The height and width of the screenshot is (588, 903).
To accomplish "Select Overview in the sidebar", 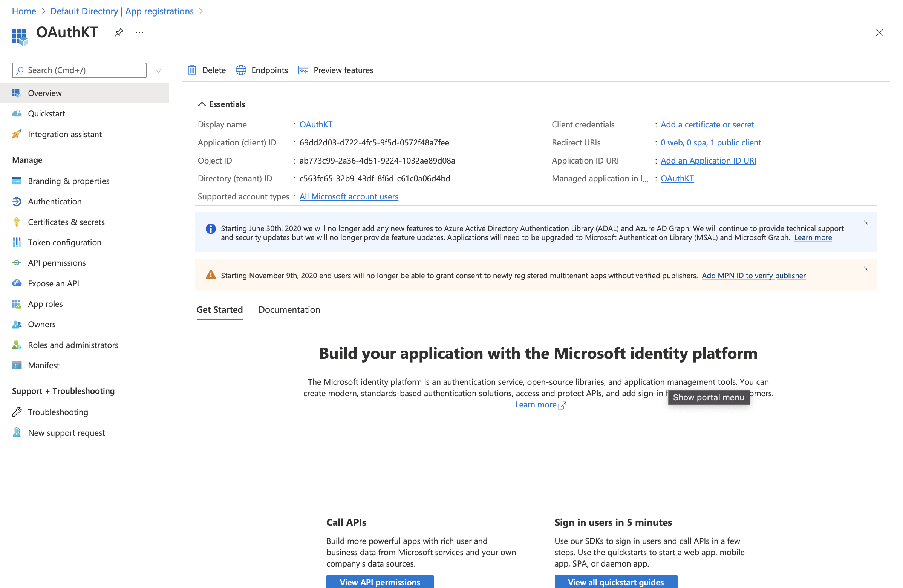I will [x=84, y=93].
